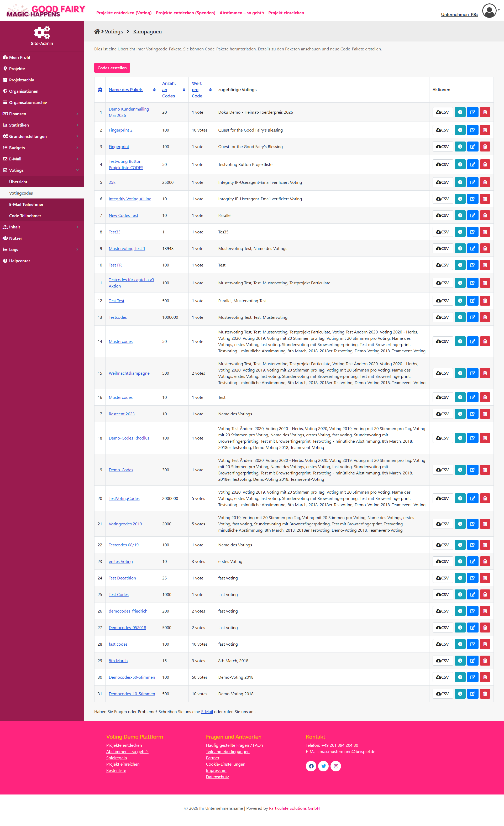Edit the New Codes Test package
The width and height of the screenshot is (504, 826).
pyautogui.click(x=472, y=215)
